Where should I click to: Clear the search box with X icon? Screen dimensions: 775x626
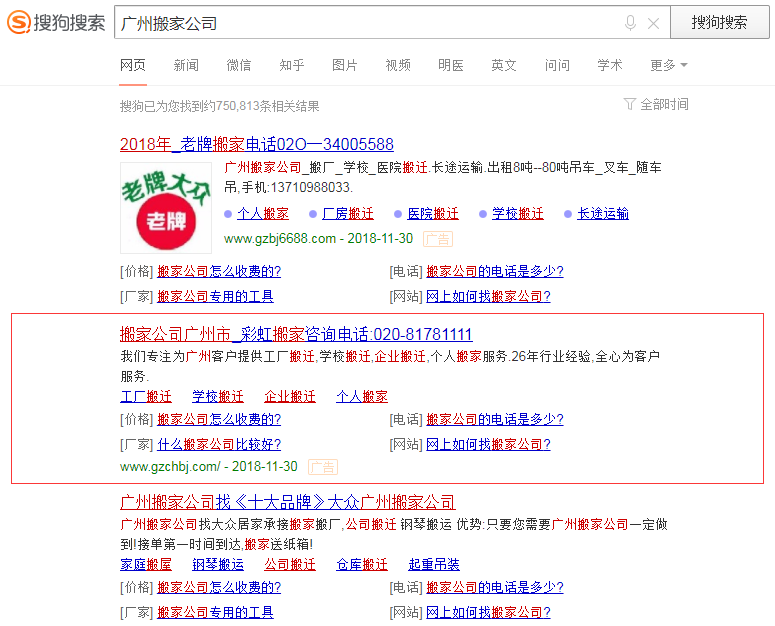click(653, 23)
